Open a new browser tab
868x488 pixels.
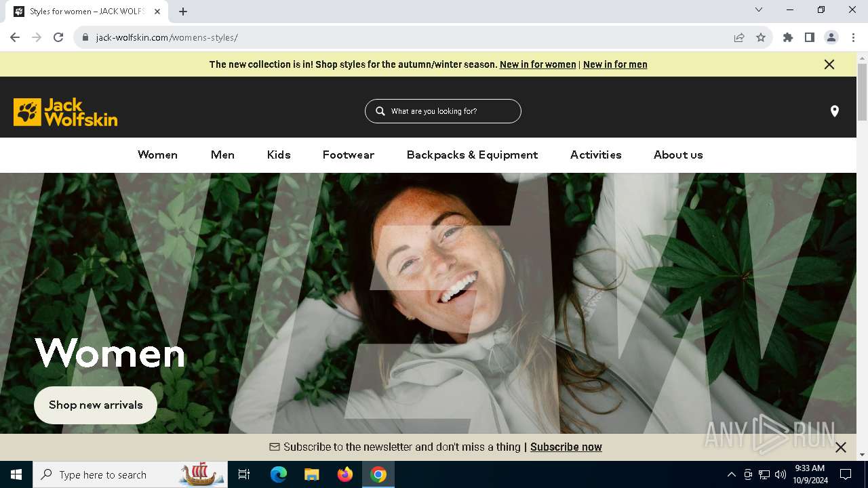coord(183,11)
